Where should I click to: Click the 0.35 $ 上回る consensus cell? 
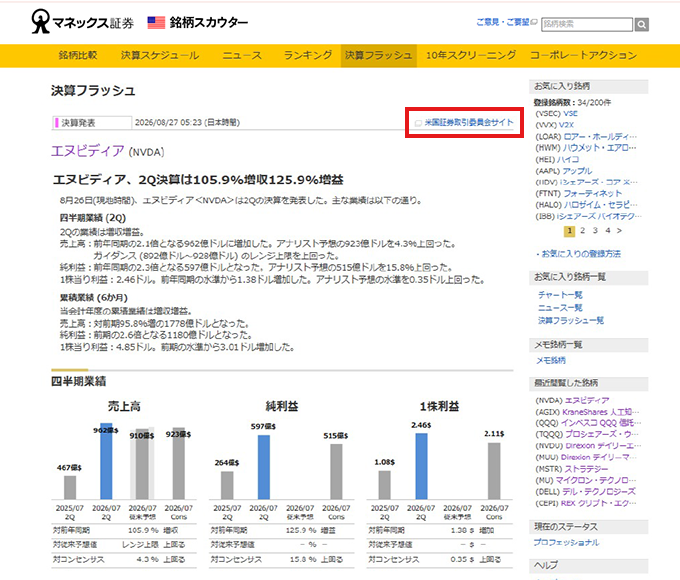pos(475,560)
